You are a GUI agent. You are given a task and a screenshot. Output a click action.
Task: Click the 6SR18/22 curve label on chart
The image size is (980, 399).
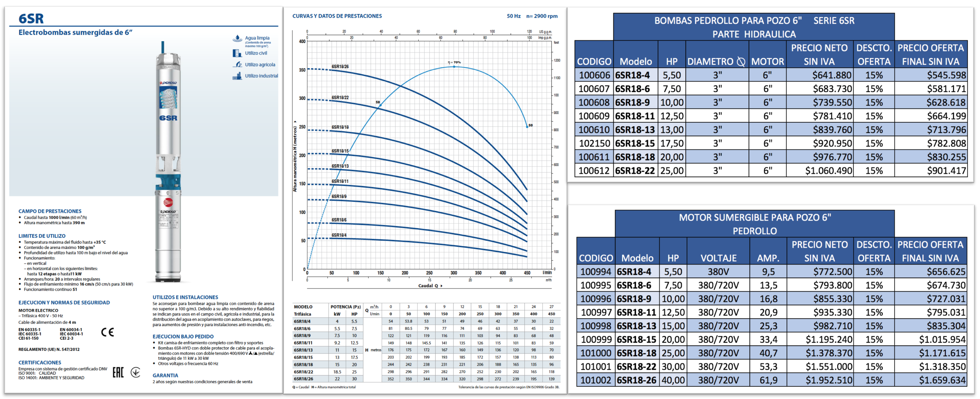click(x=340, y=98)
